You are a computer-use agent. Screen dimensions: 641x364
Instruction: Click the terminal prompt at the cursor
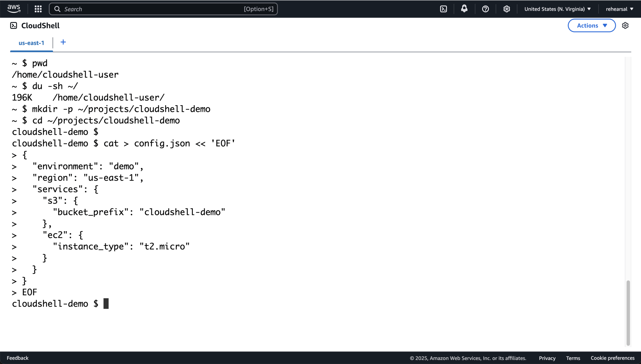(106, 304)
